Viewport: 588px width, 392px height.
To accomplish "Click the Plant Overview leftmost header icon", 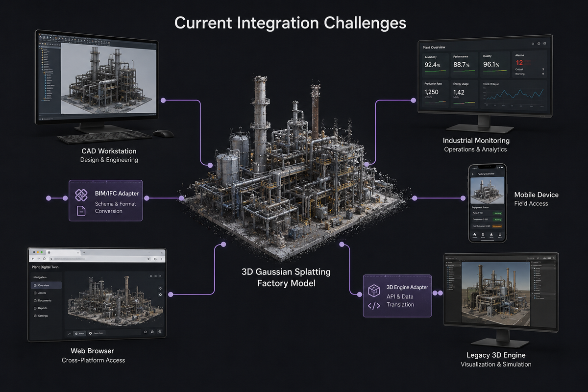I will 533,44.
